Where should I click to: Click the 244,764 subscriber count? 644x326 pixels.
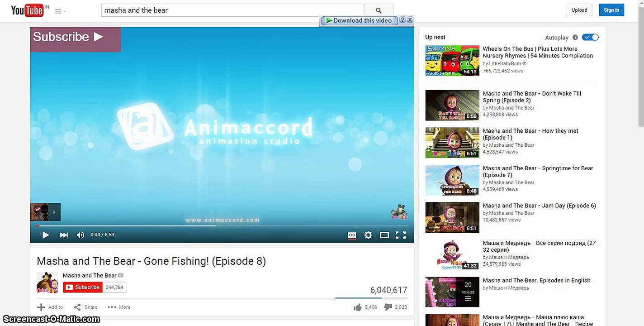[114, 287]
